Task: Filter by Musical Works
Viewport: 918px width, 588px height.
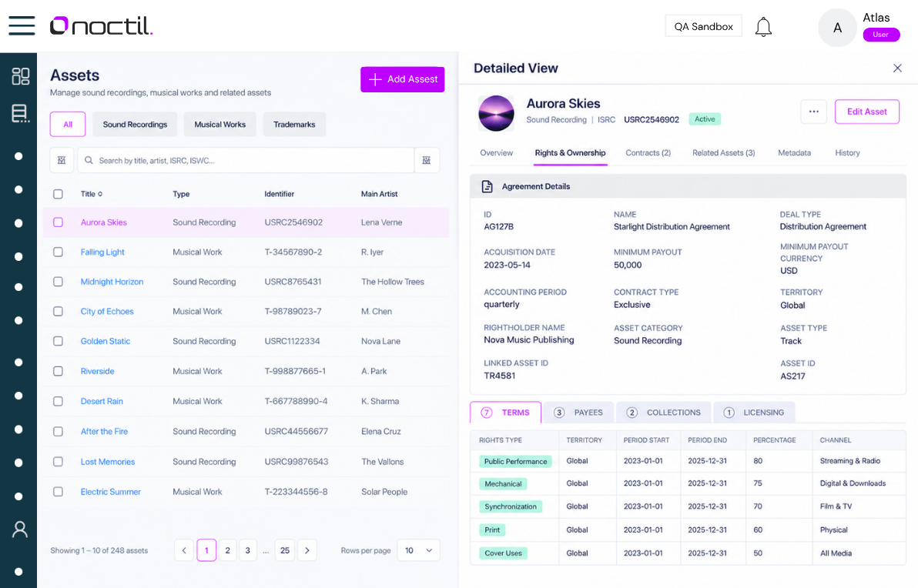Action: coord(220,124)
